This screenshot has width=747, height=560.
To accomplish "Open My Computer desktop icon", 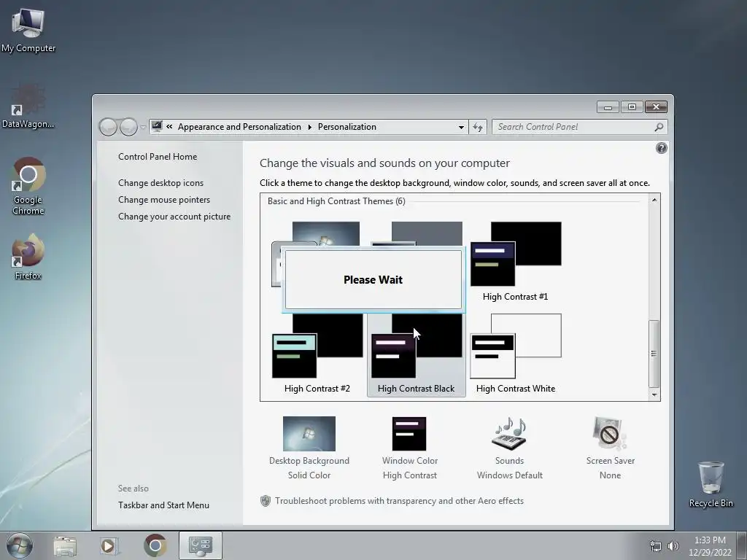I will [28, 29].
